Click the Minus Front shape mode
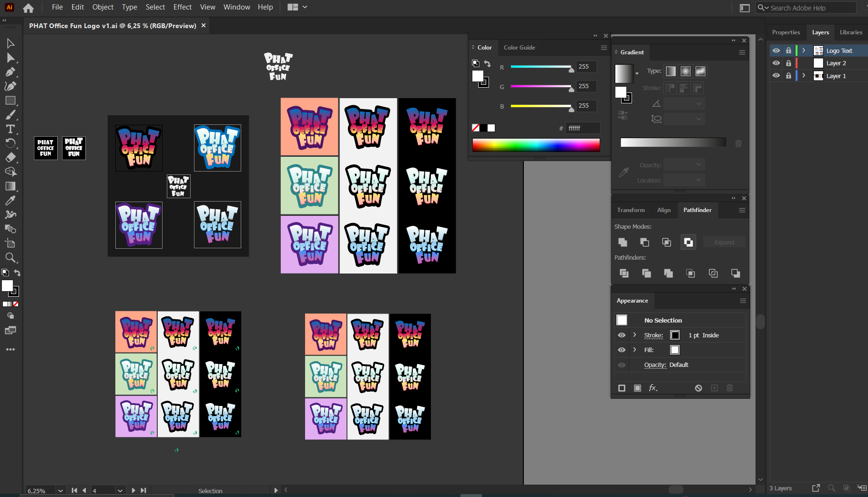The image size is (868, 497). [x=644, y=242]
